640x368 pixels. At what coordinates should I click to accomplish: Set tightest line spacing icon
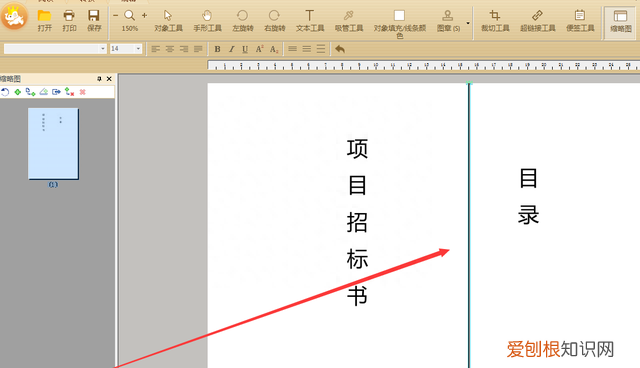[x=292, y=49]
